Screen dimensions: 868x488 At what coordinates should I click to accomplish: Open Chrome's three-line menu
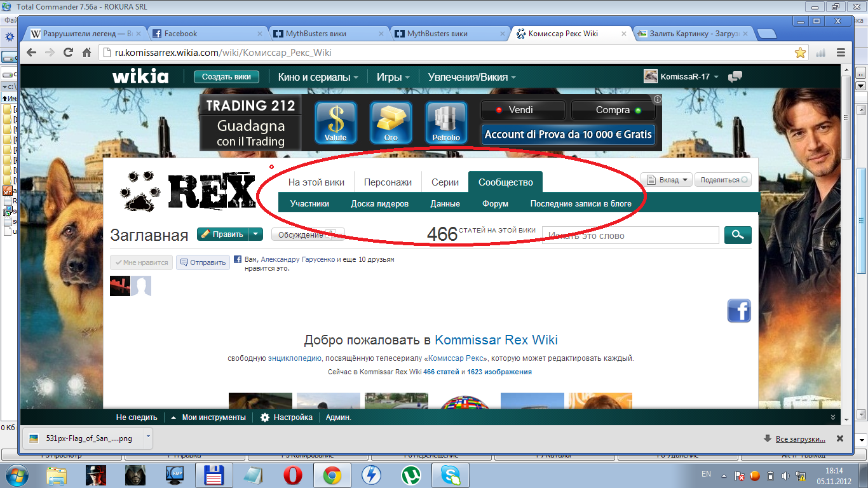(841, 53)
